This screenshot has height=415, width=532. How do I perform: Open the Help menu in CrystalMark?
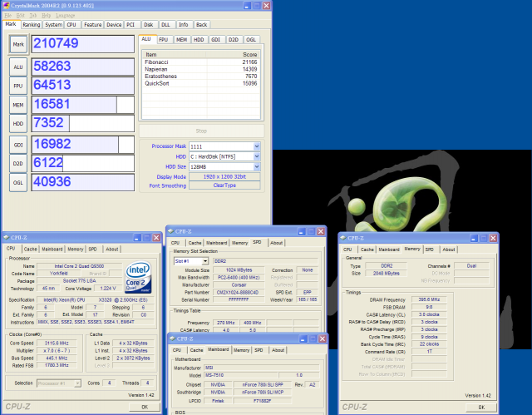pyautogui.click(x=47, y=16)
